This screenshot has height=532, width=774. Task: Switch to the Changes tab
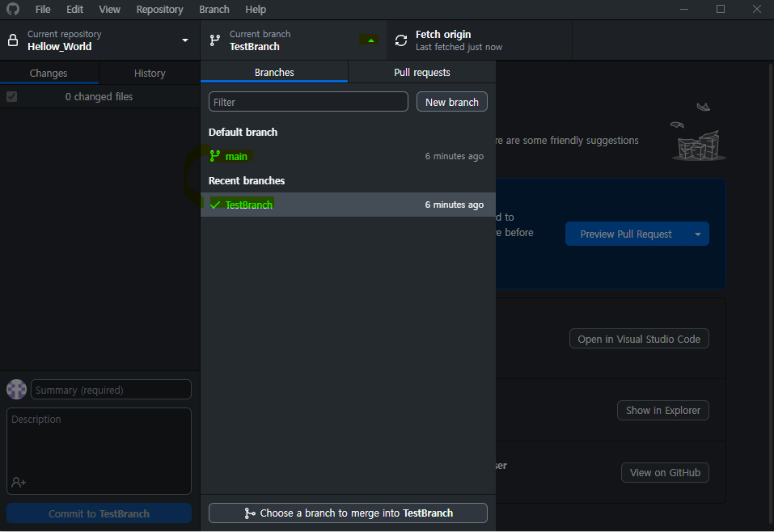[49, 73]
